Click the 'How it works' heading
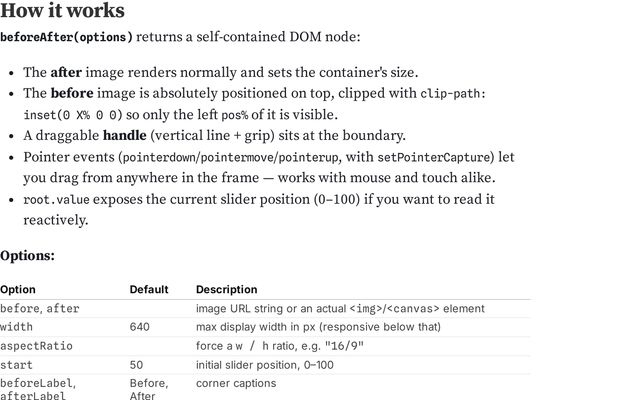Screen dimensions: 640x400 (x=62, y=11)
